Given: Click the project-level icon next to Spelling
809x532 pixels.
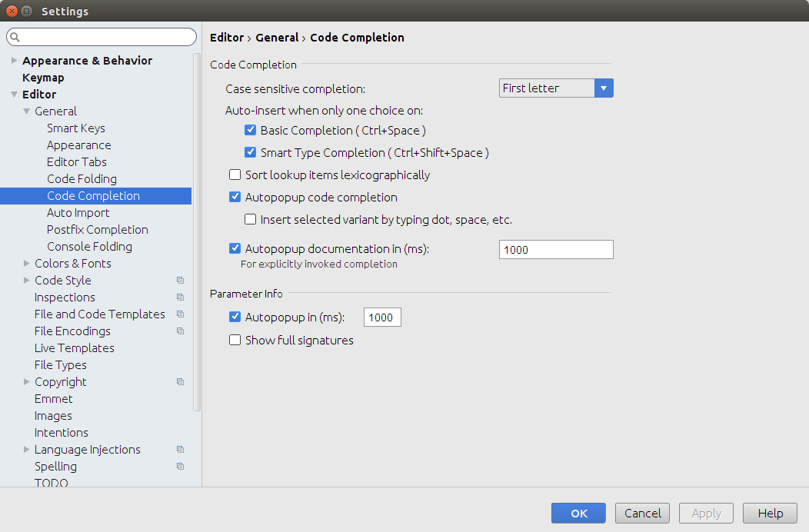Looking at the screenshot, I should coord(180,467).
